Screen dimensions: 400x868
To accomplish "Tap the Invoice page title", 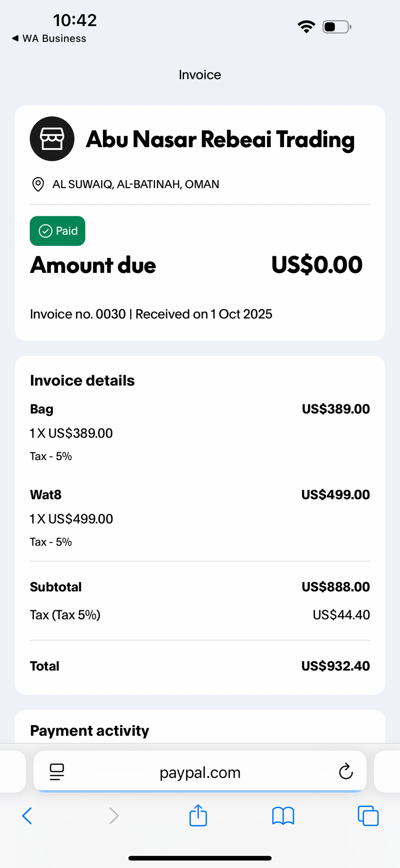I will (200, 75).
